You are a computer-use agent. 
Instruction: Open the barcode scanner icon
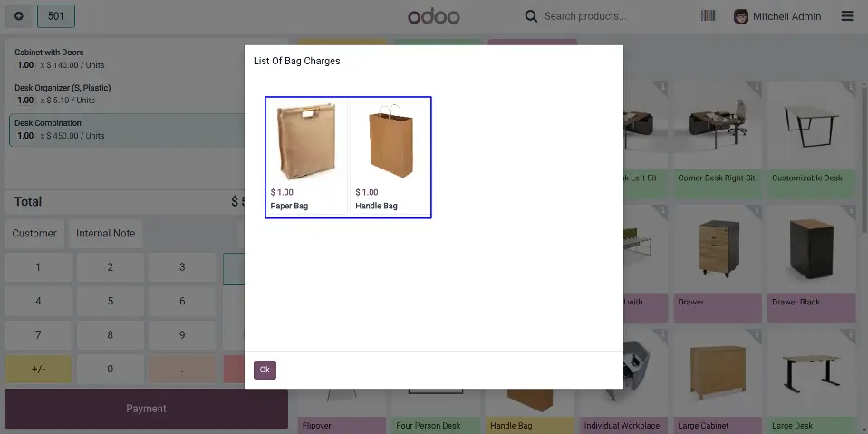[708, 16]
